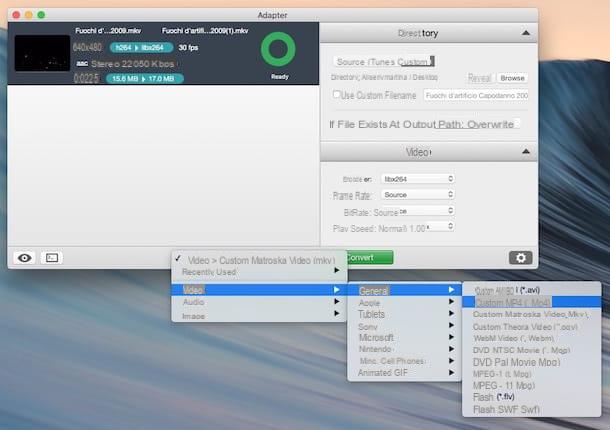
Task: Open the Nintendo submenu
Action: point(404,349)
